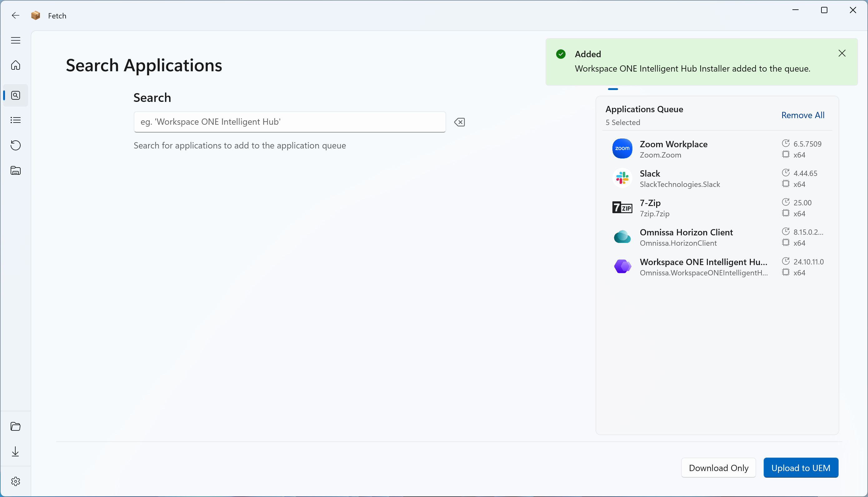Screen dimensions: 868x497
Task: Clear the search box with backspace icon
Action: (460, 122)
